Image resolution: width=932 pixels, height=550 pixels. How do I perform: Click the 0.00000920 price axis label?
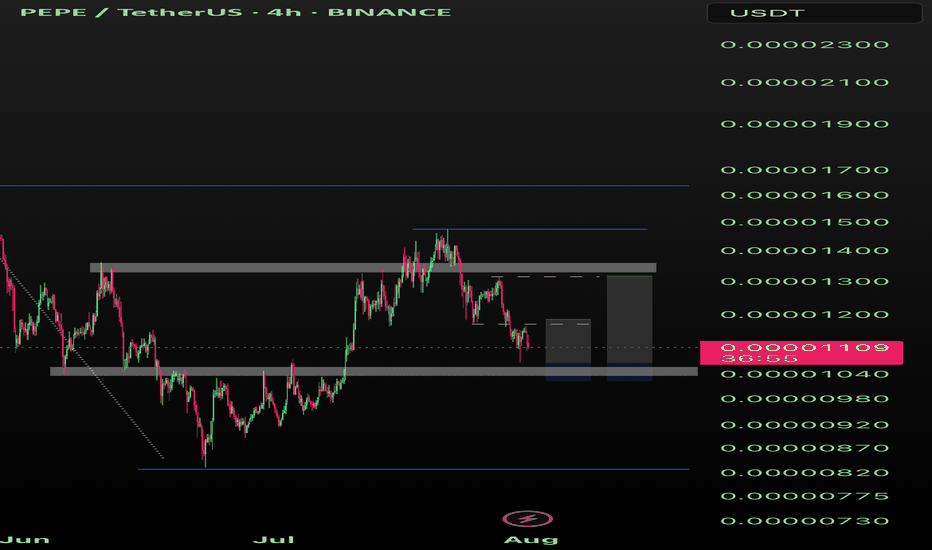tap(805, 425)
